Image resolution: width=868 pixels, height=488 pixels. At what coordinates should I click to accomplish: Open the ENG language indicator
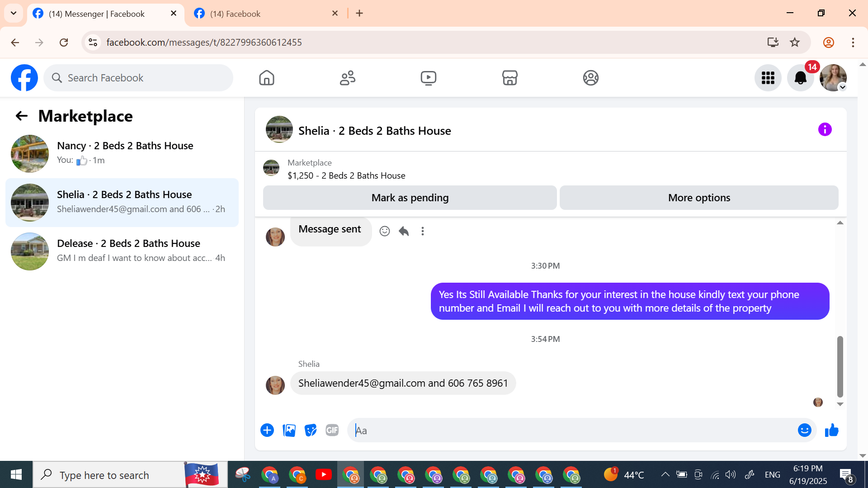point(773,474)
